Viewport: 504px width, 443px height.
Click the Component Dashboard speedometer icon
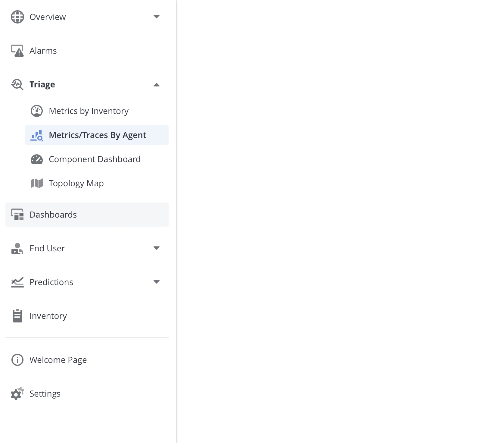[x=37, y=159]
